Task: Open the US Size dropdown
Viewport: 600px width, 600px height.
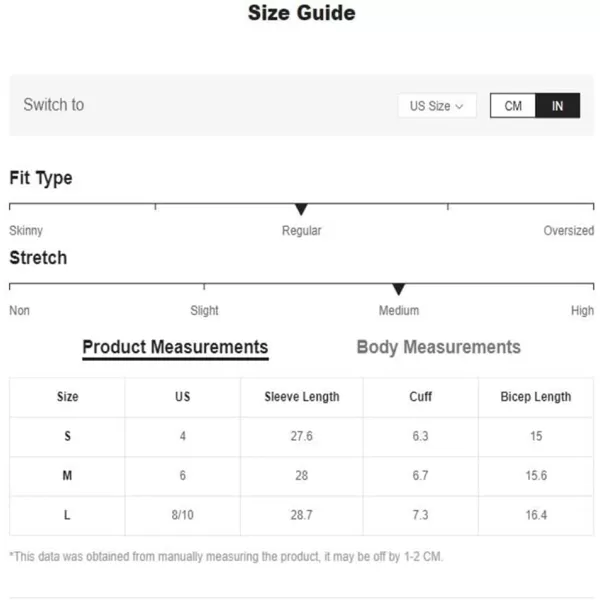Action: point(436,106)
